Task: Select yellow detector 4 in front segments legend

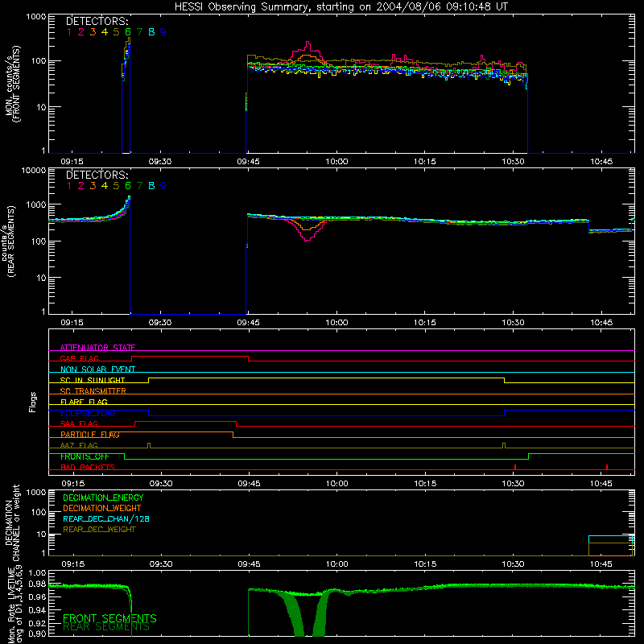Action: coord(105,32)
